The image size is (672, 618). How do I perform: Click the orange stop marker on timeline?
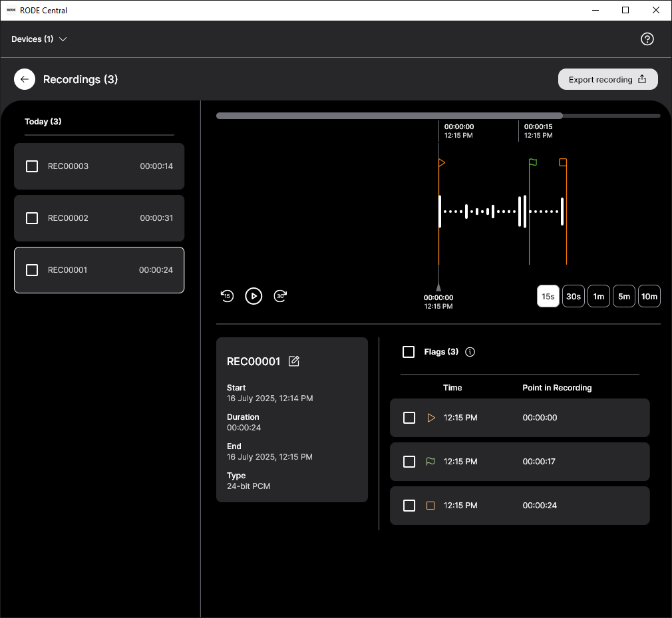click(563, 162)
